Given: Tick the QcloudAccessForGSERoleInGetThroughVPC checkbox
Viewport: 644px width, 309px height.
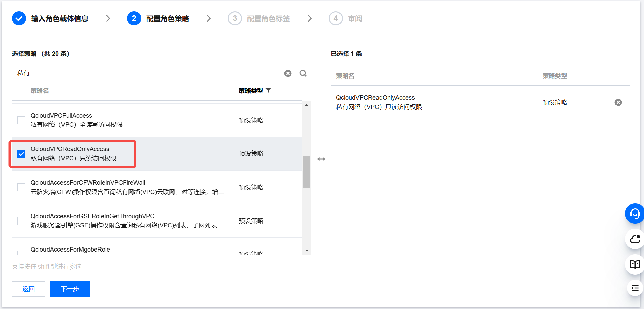Looking at the screenshot, I should click(21, 221).
